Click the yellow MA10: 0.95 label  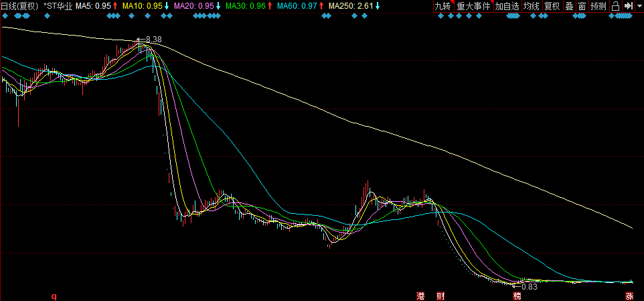[x=143, y=6]
